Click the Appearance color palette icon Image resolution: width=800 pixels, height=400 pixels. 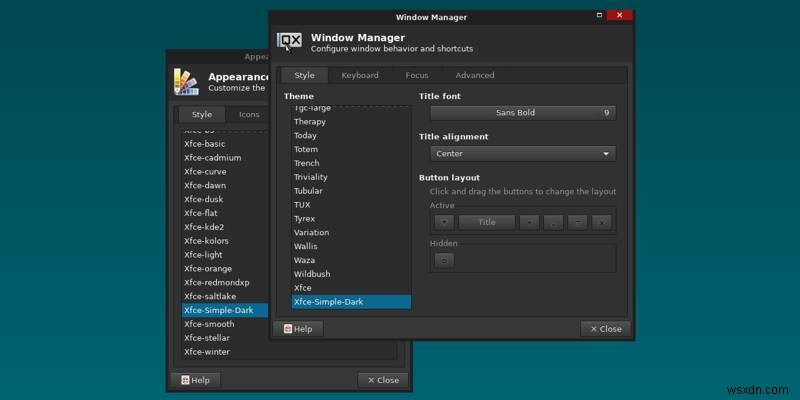(x=186, y=82)
